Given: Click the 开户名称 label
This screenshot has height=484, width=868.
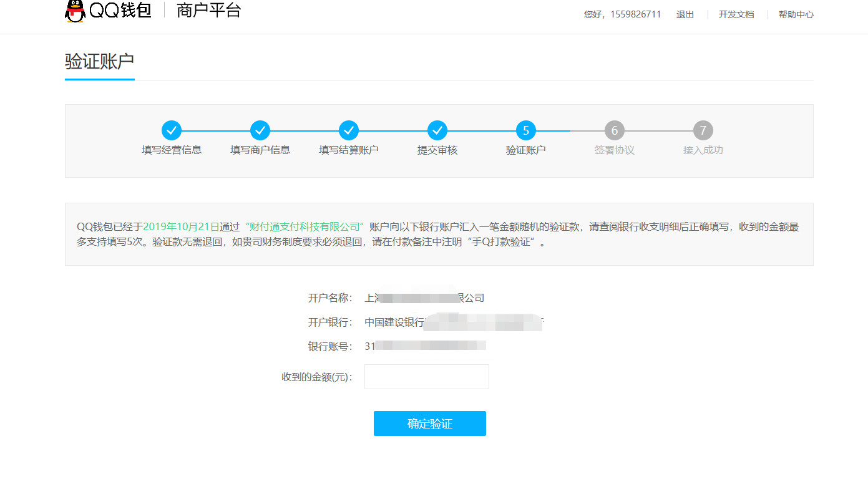Looking at the screenshot, I should [x=330, y=298].
